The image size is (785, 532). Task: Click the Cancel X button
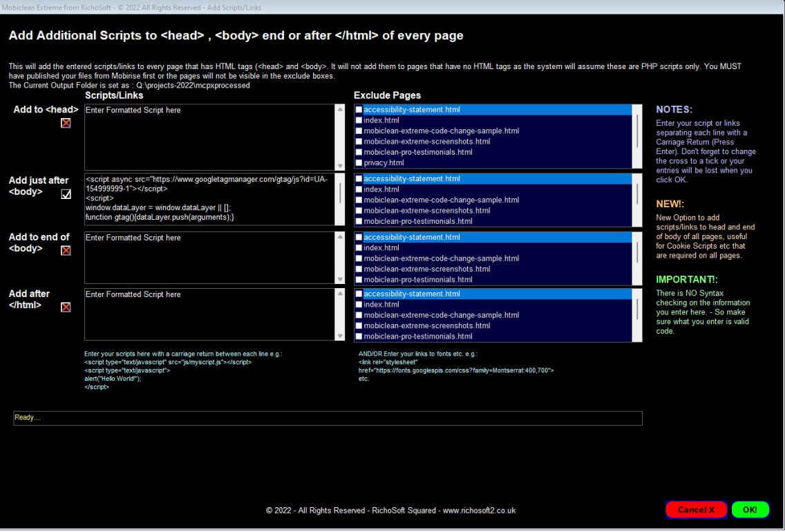pyautogui.click(x=696, y=510)
